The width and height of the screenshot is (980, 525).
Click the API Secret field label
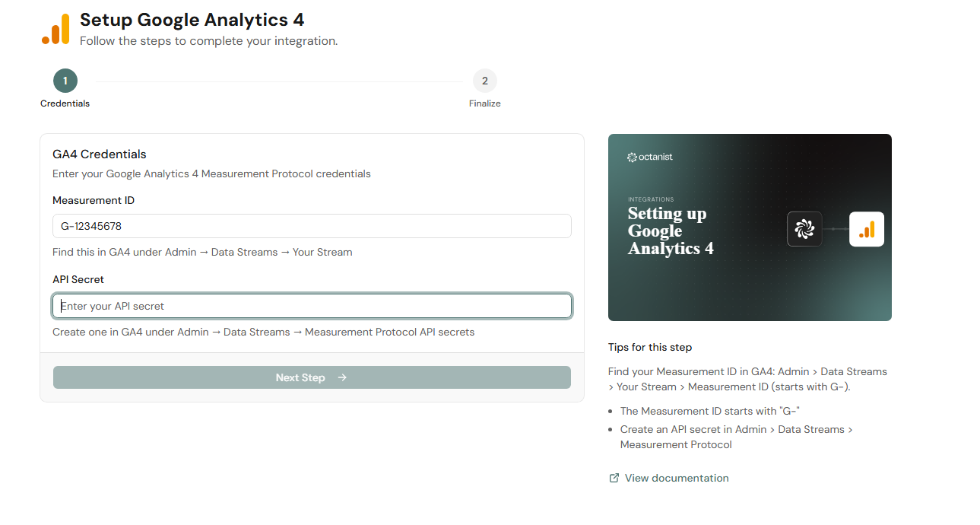click(78, 279)
